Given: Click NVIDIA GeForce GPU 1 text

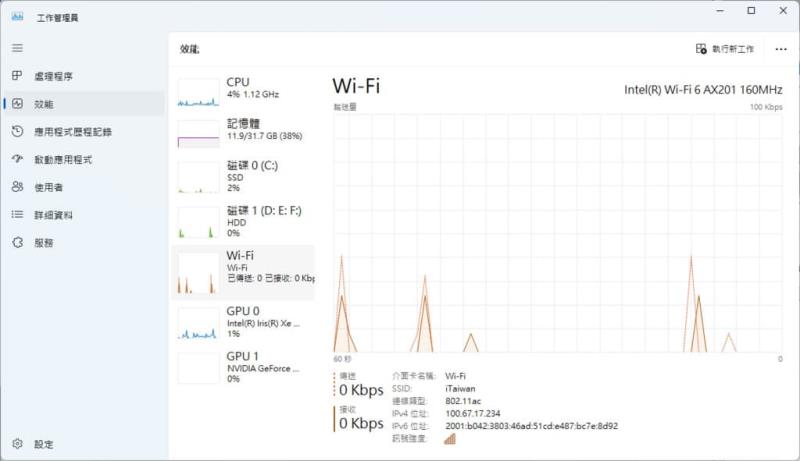Looking at the screenshot, I should pyautogui.click(x=263, y=368).
